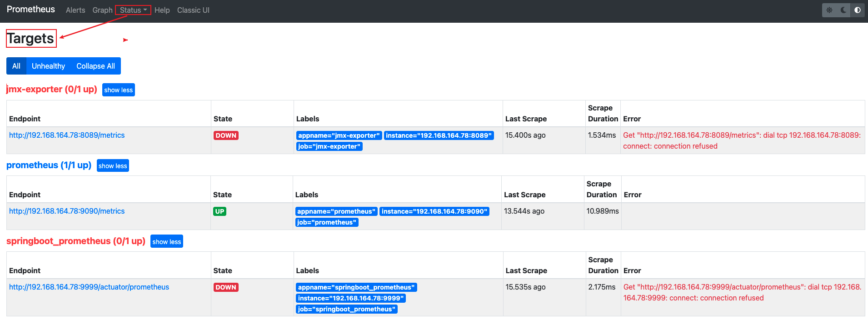Open the jmx-exporter (0/1 up) heading link
868x320 pixels.
pos(52,89)
